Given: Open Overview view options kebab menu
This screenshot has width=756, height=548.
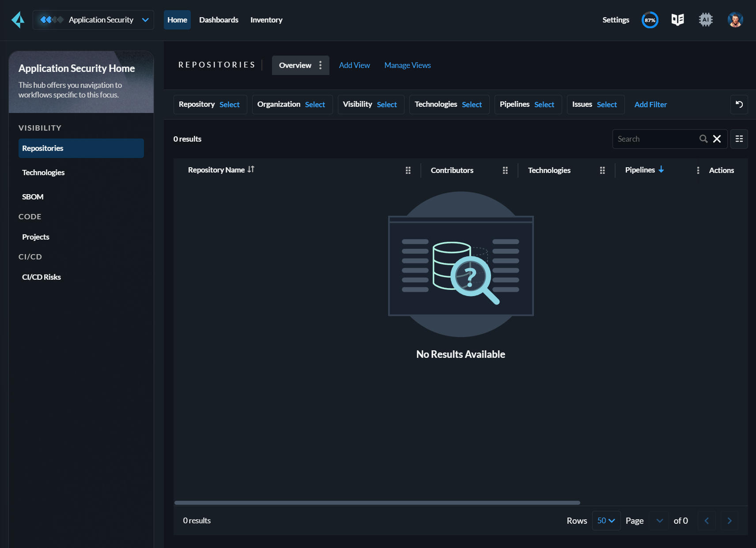Looking at the screenshot, I should coord(320,65).
